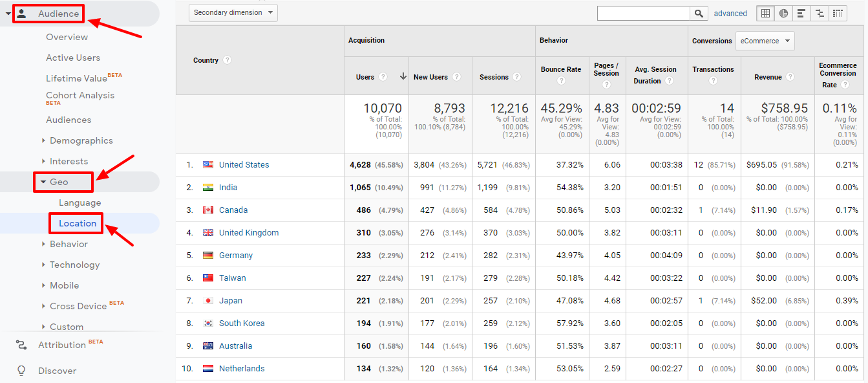Click the 4,628 users value
Screen dimensions: 868x383
[360, 165]
